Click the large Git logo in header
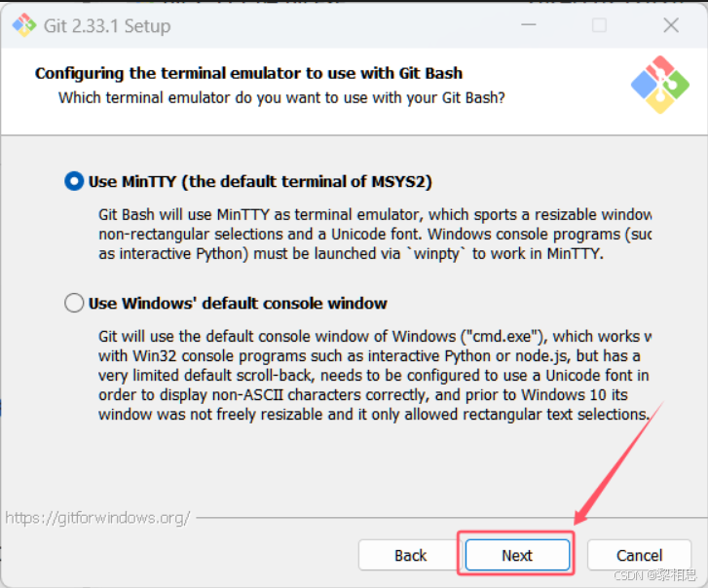The width and height of the screenshot is (708, 588). (659, 85)
